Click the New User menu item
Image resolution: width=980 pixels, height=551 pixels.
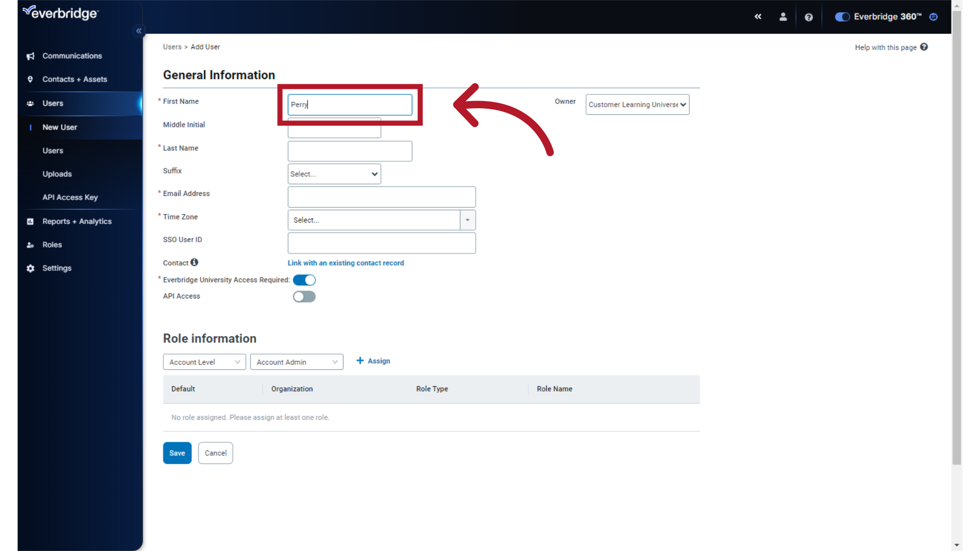(60, 127)
